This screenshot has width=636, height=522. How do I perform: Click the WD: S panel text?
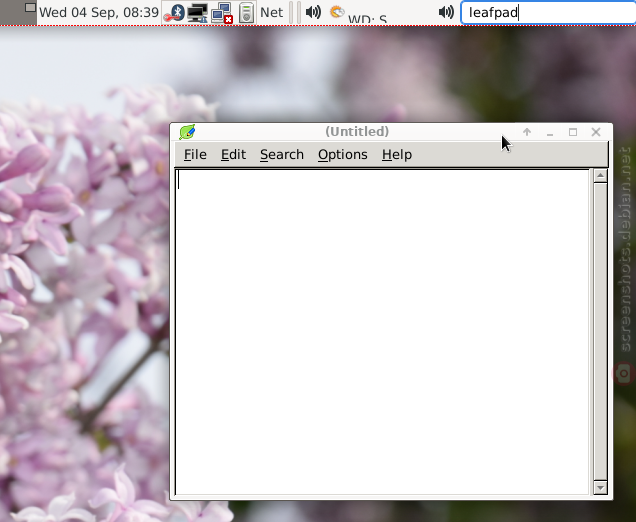point(367,19)
